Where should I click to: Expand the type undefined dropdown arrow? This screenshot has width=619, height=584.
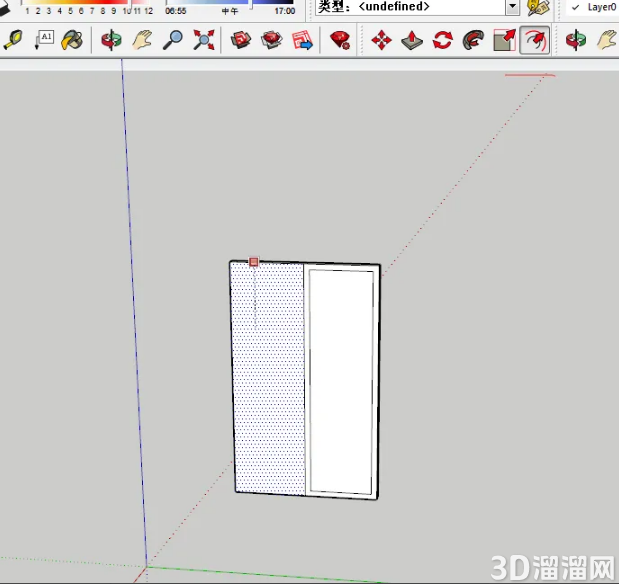click(512, 7)
